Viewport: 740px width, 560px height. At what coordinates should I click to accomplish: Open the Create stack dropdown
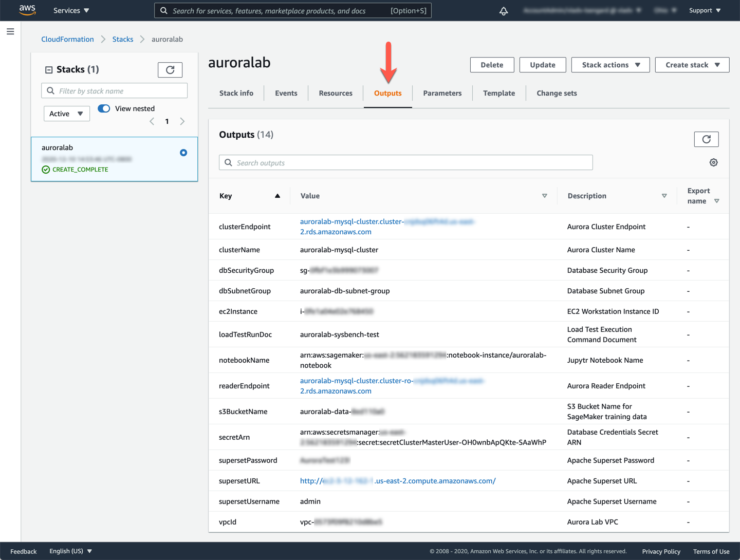[x=692, y=65]
